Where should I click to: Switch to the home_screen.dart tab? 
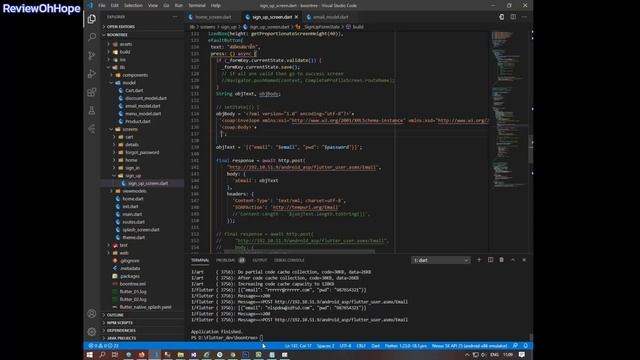(x=212, y=17)
